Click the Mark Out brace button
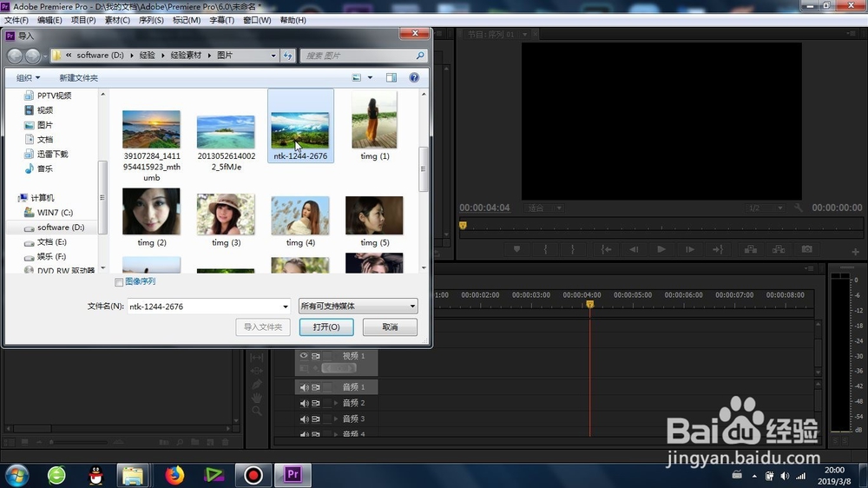The image size is (868, 488). 572,249
